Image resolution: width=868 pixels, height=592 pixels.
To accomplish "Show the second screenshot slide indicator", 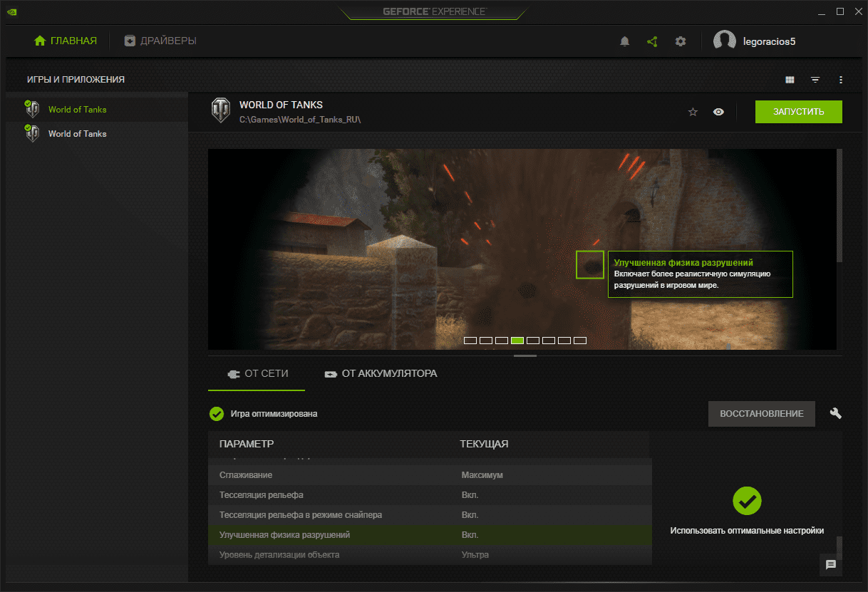I will (x=486, y=341).
